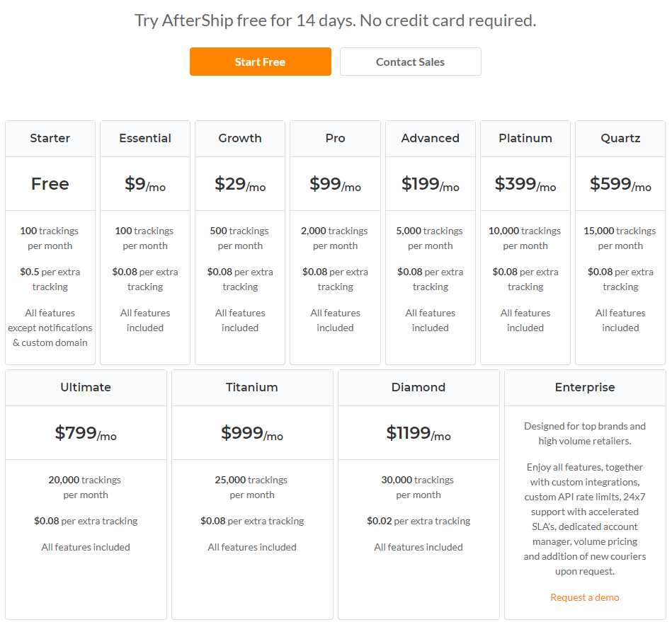Click the Enterprise plan title
Screen dimensions: 672x622
pyautogui.click(x=585, y=387)
